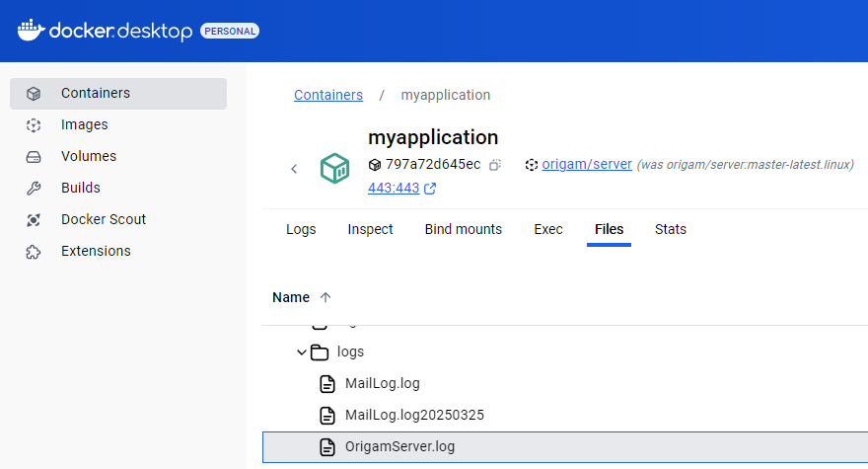
Task: Open the Images sidebar section
Action: tap(118, 124)
